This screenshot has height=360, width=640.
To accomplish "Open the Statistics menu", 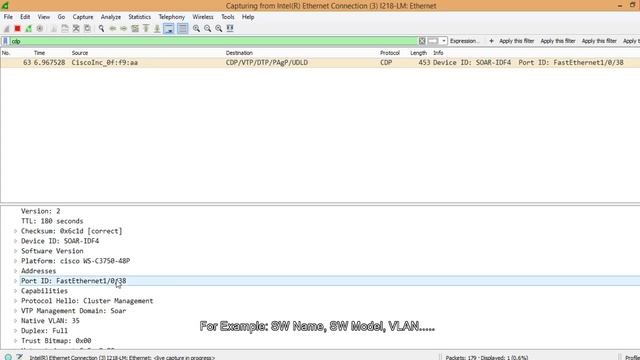I will pos(140,17).
